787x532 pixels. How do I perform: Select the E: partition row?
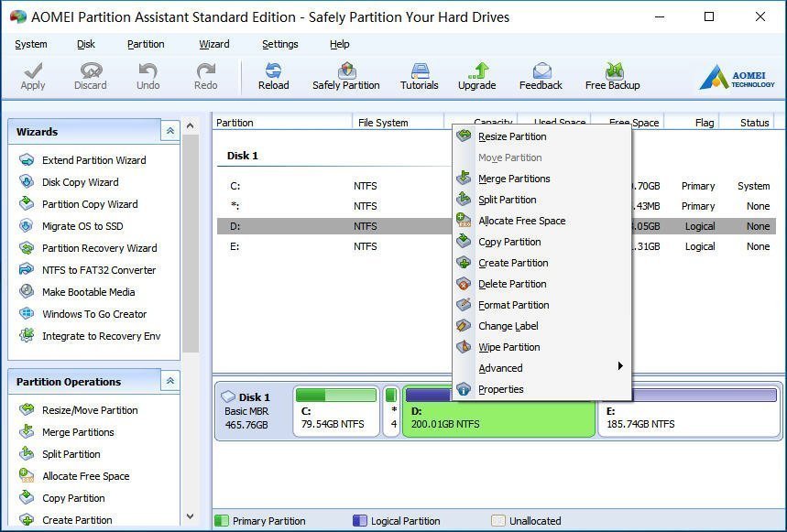click(x=497, y=246)
